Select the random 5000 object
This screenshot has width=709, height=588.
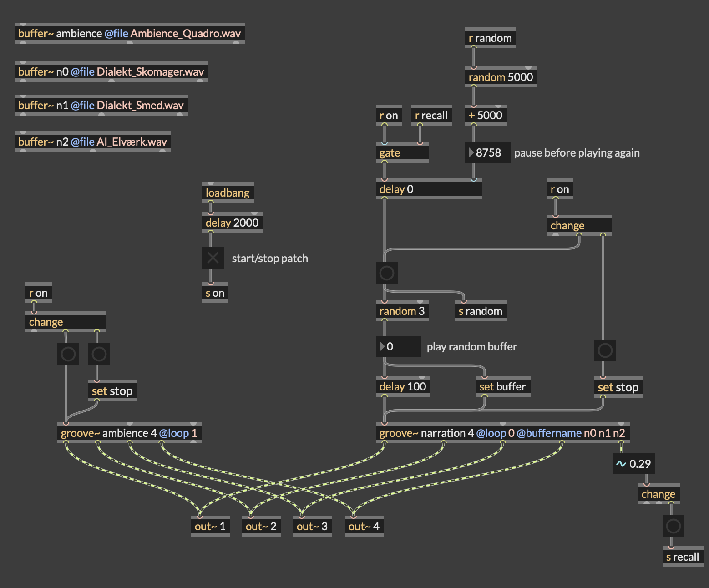(x=501, y=77)
